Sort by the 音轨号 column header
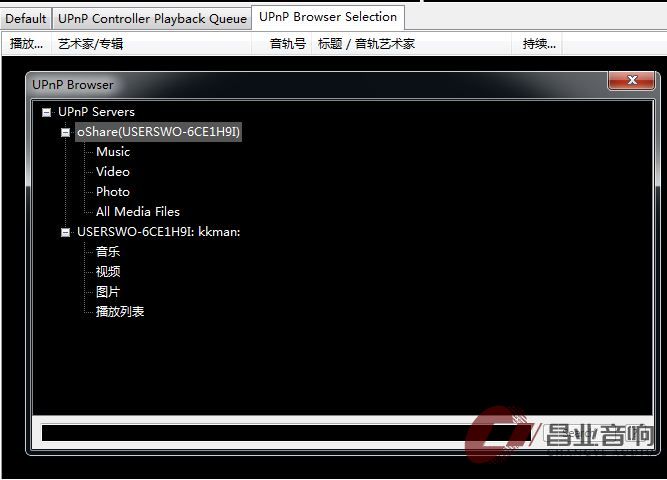This screenshot has width=667, height=480. coord(282,43)
